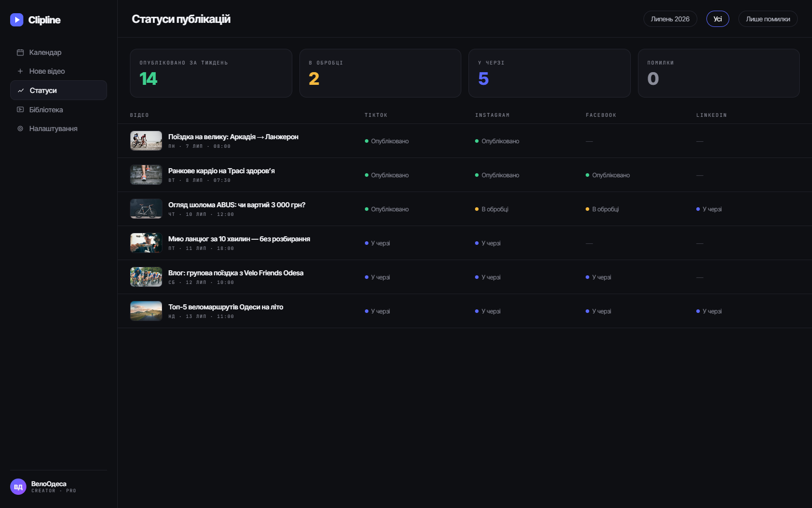Open the Огляд шолома ABUS video title
The height and width of the screenshot is (508, 812).
pyautogui.click(x=237, y=205)
